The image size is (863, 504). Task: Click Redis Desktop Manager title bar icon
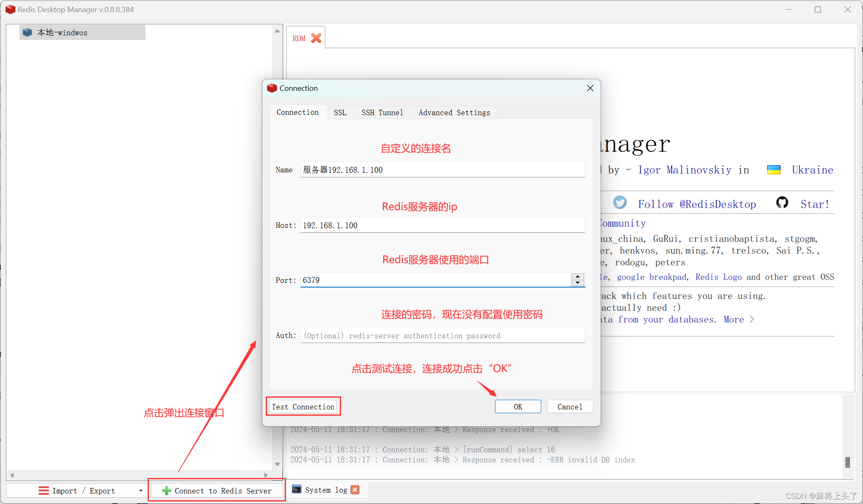[x=10, y=9]
